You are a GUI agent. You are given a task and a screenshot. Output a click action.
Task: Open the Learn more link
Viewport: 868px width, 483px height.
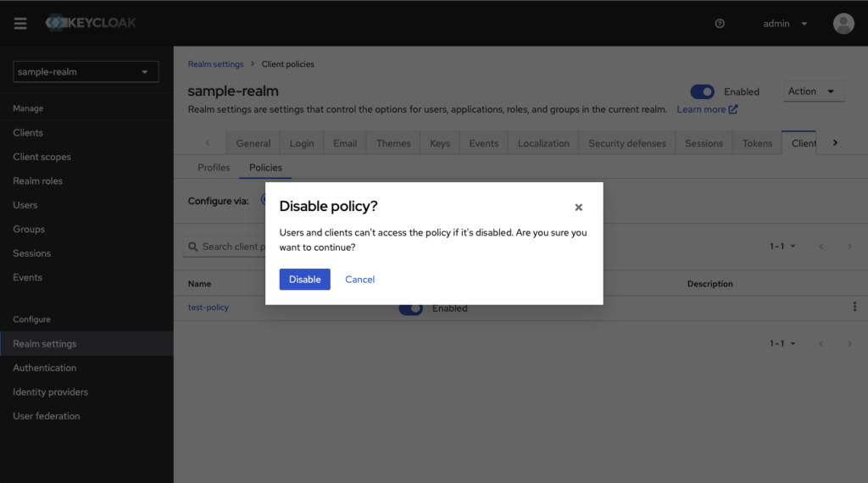(707, 109)
